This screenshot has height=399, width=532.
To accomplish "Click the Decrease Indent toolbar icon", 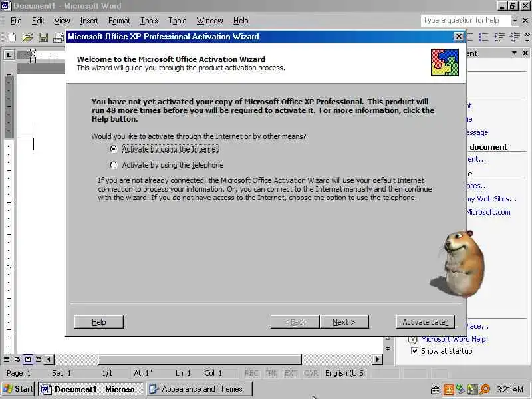I will click(499, 37).
